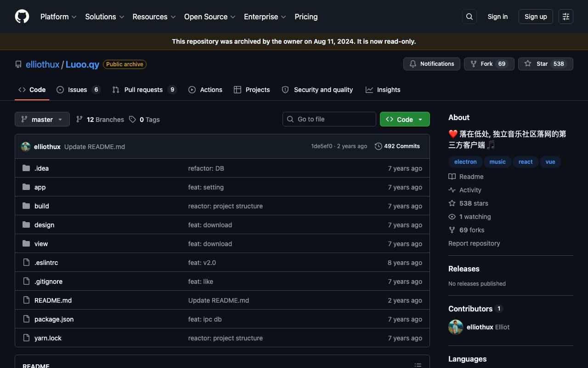Select the react topic tag

pos(526,162)
